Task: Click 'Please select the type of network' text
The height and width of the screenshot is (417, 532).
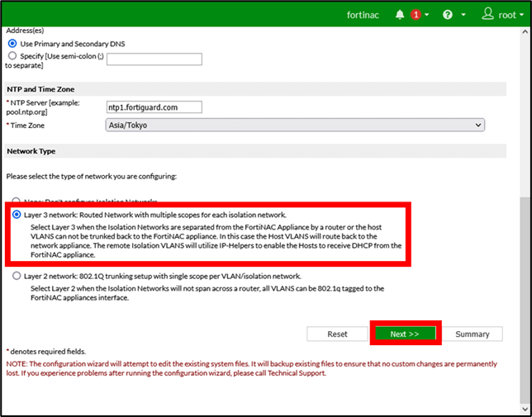Action: (x=92, y=177)
